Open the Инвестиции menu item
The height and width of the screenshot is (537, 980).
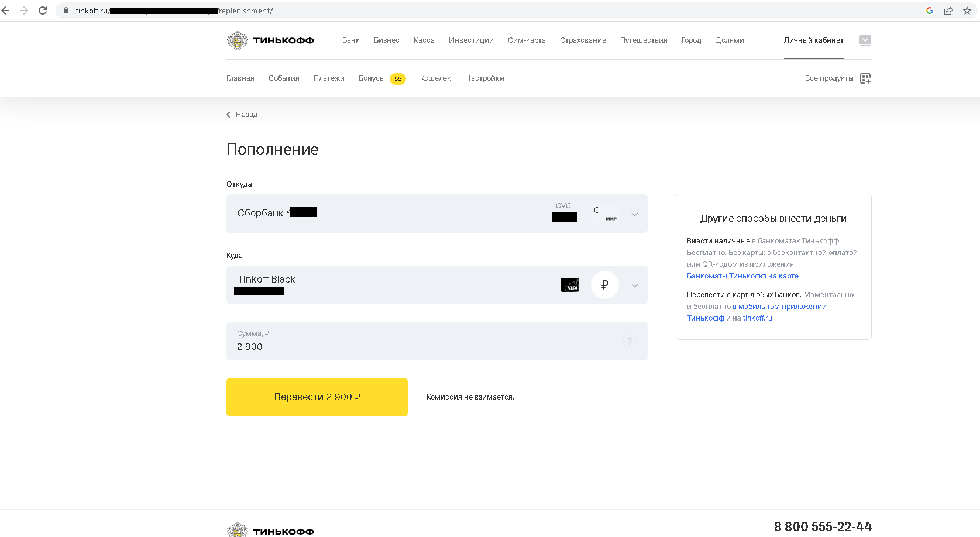tap(471, 40)
